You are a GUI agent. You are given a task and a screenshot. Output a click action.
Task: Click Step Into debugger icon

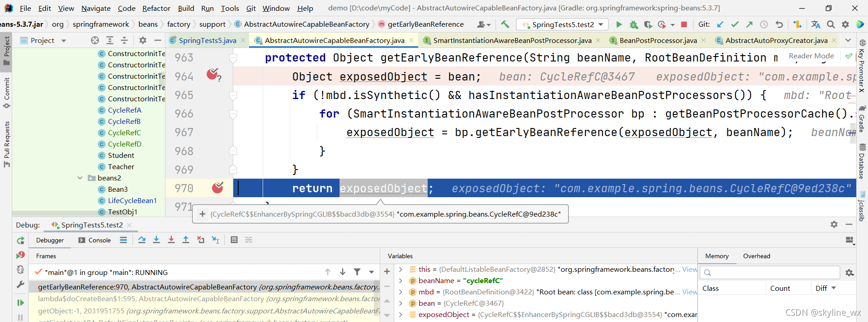(156, 240)
